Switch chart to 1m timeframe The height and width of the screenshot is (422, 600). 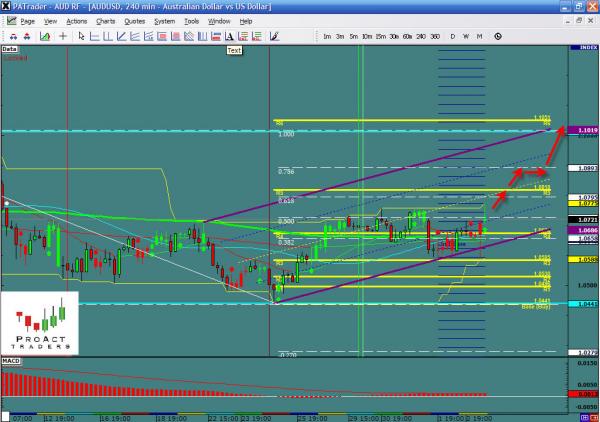click(327, 36)
